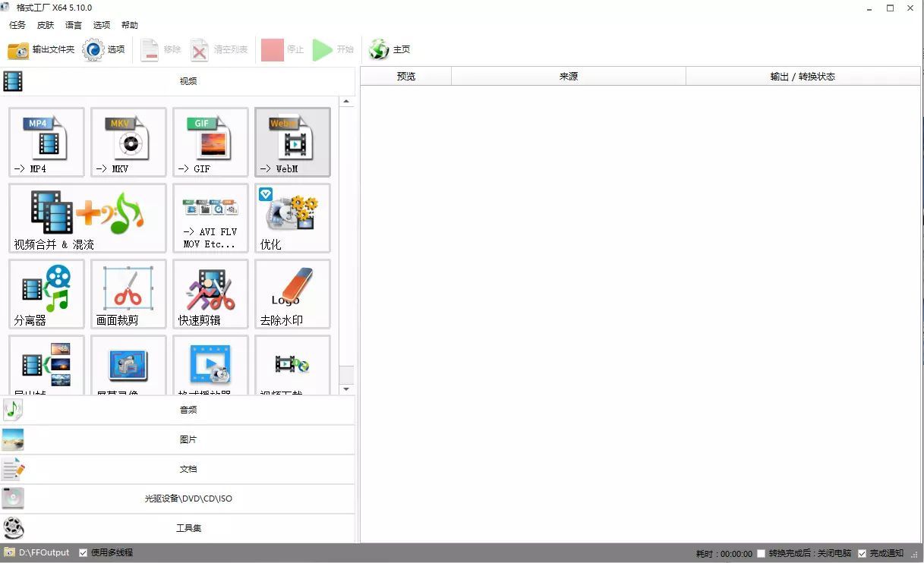Click the 停止 toolbar button

tap(283, 50)
